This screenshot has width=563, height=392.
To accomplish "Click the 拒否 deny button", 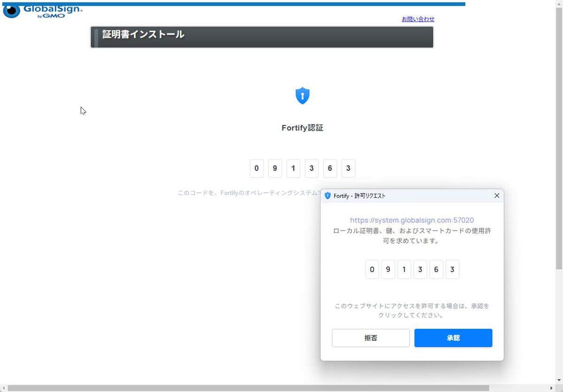I will tap(371, 338).
